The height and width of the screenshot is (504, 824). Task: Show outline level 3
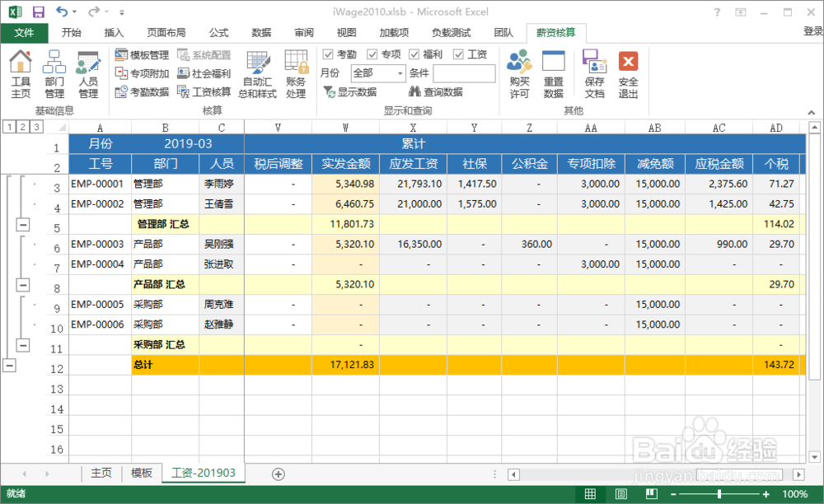36,127
